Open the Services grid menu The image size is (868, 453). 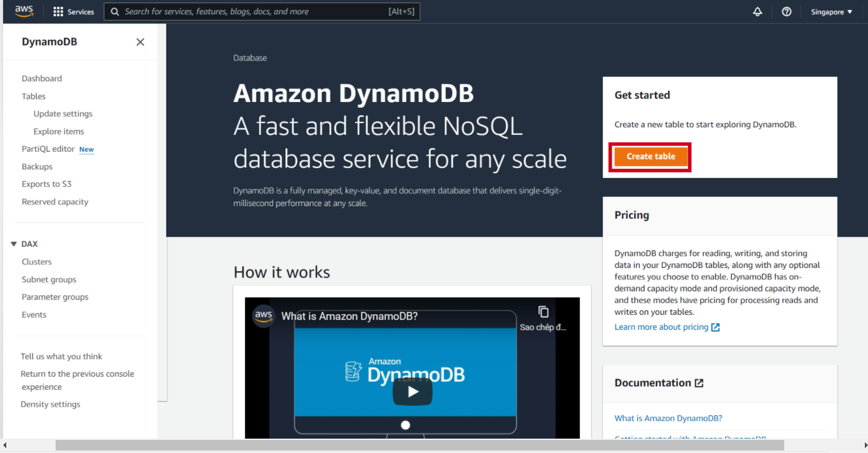tap(58, 12)
